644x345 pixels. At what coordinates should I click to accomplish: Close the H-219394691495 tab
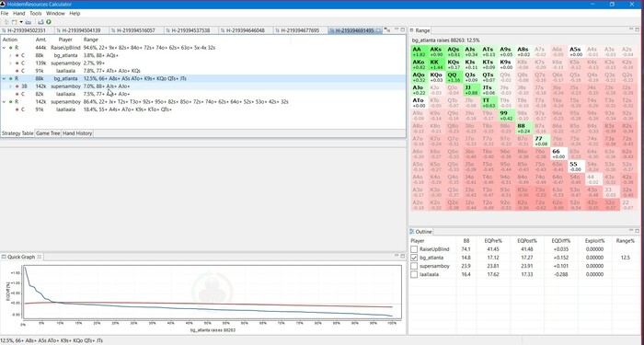tap(379, 30)
